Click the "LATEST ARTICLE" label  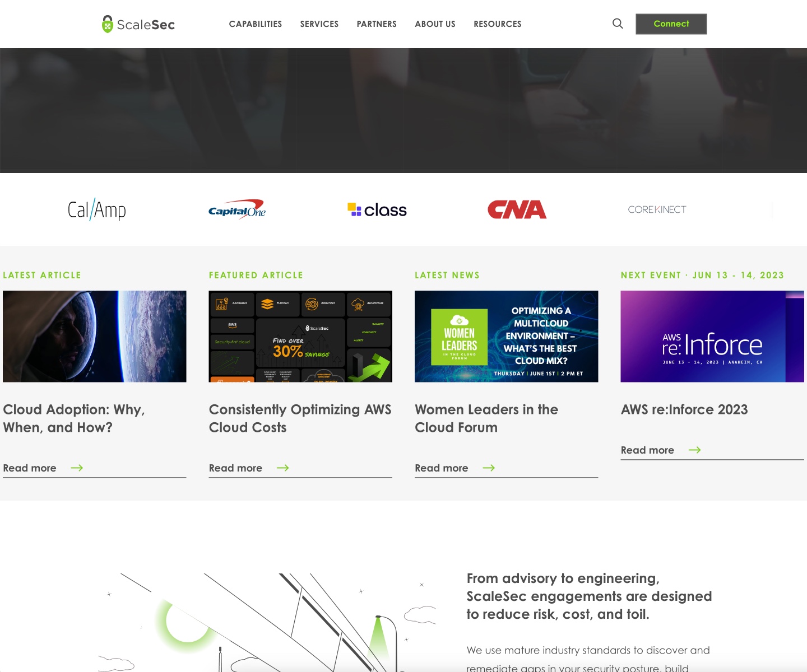(42, 275)
